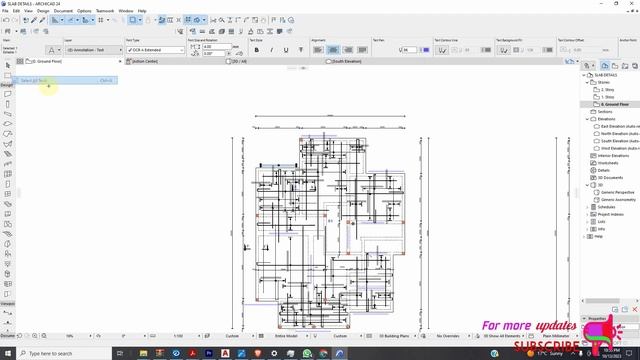Open Generic Perspective in Navigator
This screenshot has height=360, width=640.
tap(618, 193)
